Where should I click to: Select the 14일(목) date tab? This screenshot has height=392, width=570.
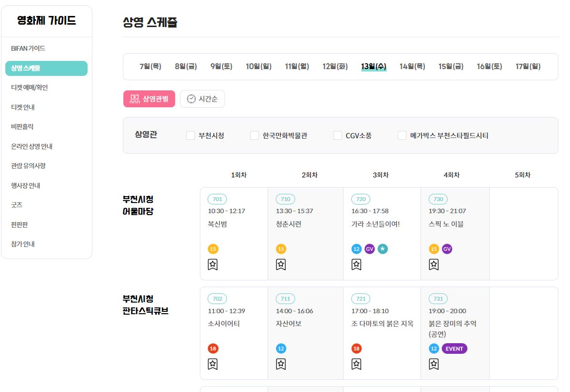[x=412, y=67]
